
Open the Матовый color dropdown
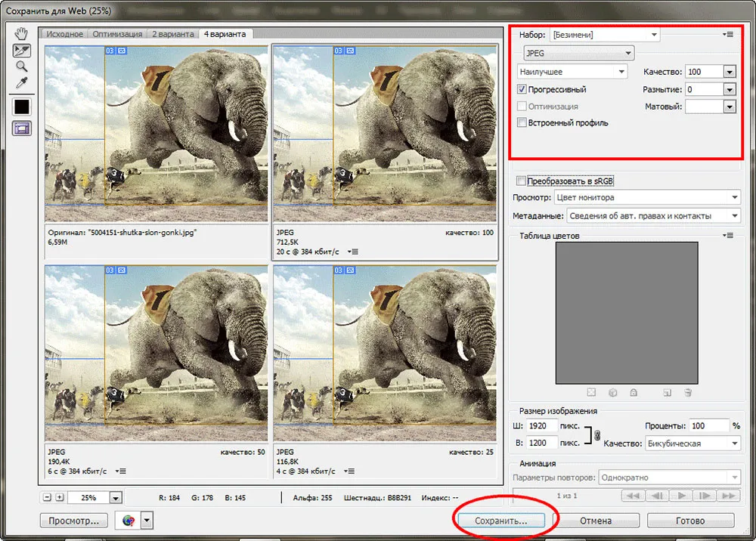pos(730,107)
